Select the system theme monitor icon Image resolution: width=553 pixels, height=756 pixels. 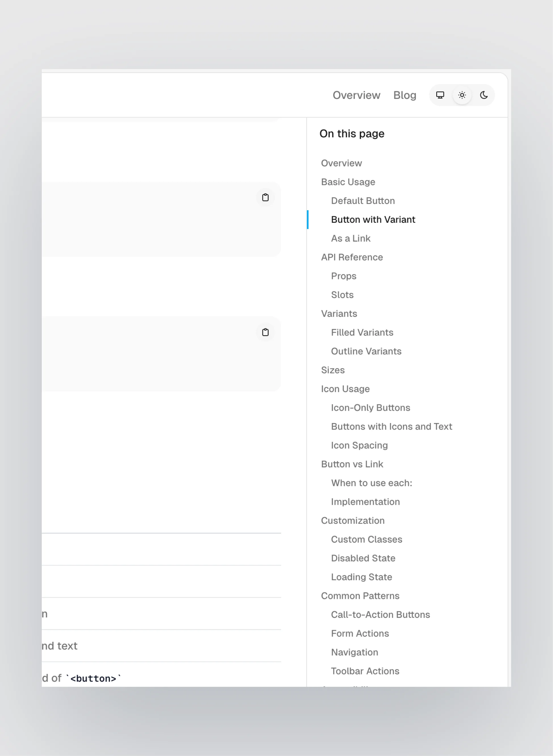tap(439, 95)
